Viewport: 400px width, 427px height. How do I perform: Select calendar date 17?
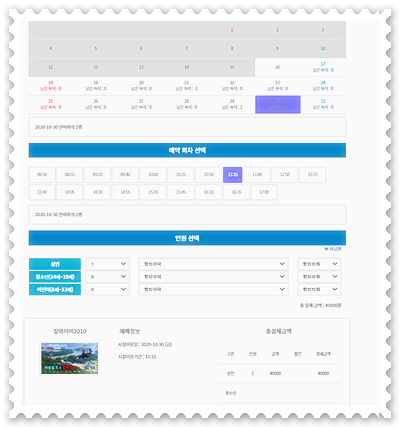coord(323,67)
